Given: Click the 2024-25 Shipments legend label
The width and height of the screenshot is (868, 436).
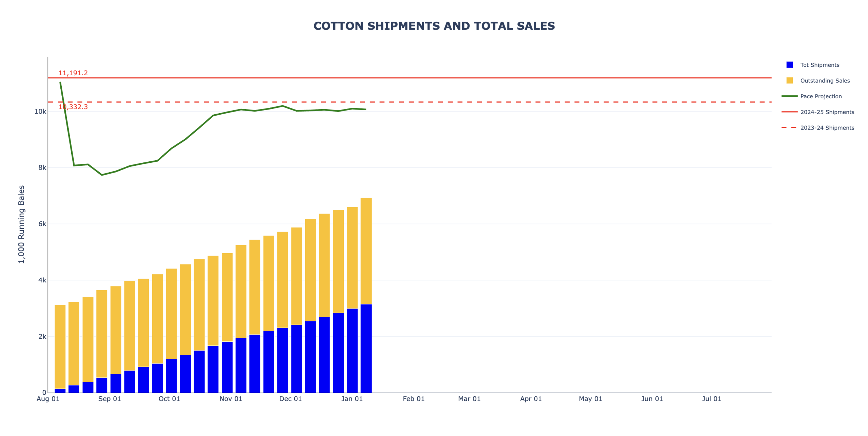Looking at the screenshot, I should 827,112.
